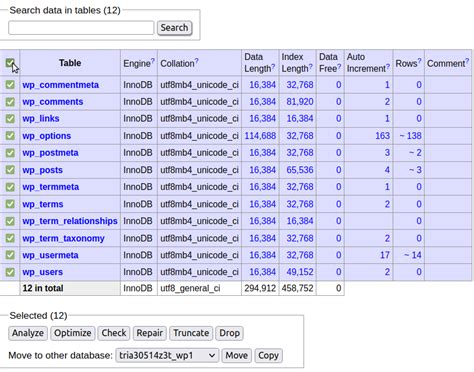This screenshot has height=372, width=474.
Task: Click the total data length 294,912
Action: [x=260, y=288]
